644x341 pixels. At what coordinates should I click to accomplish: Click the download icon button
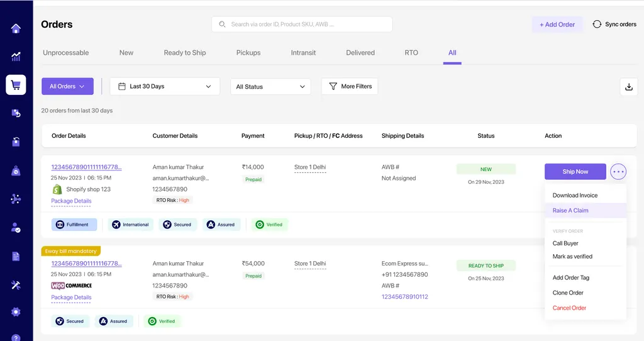coord(628,87)
